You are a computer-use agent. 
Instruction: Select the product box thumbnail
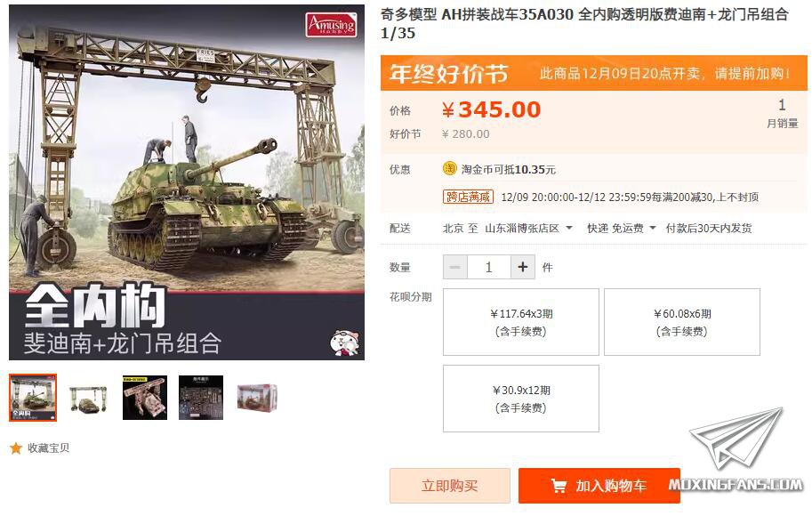point(257,398)
